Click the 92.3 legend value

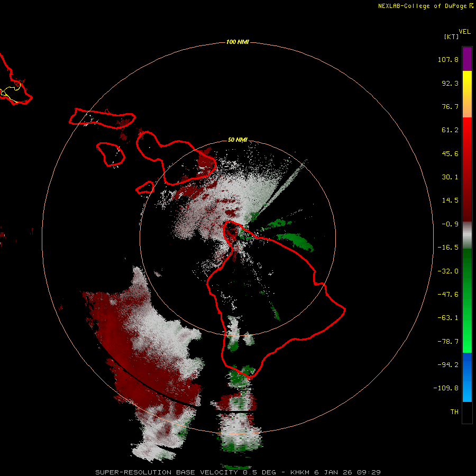[x=450, y=83]
